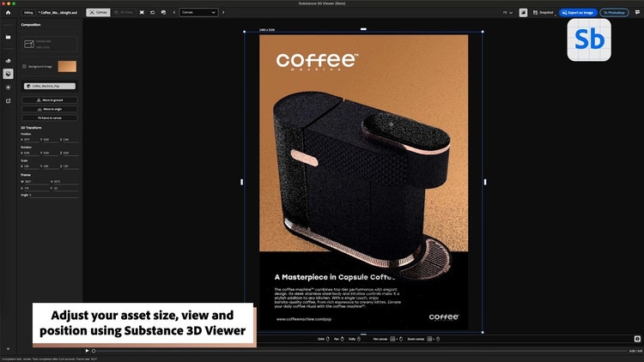Click the info icon at canvas bottom right
This screenshot has height=362, width=644.
click(637, 339)
